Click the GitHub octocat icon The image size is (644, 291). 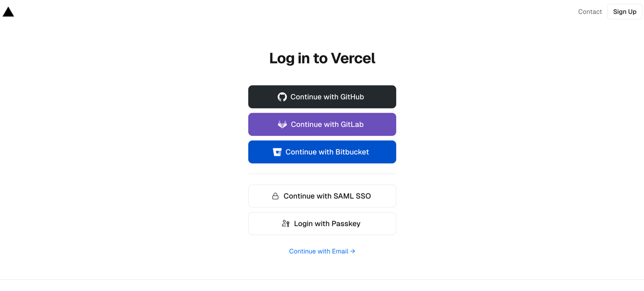[282, 97]
